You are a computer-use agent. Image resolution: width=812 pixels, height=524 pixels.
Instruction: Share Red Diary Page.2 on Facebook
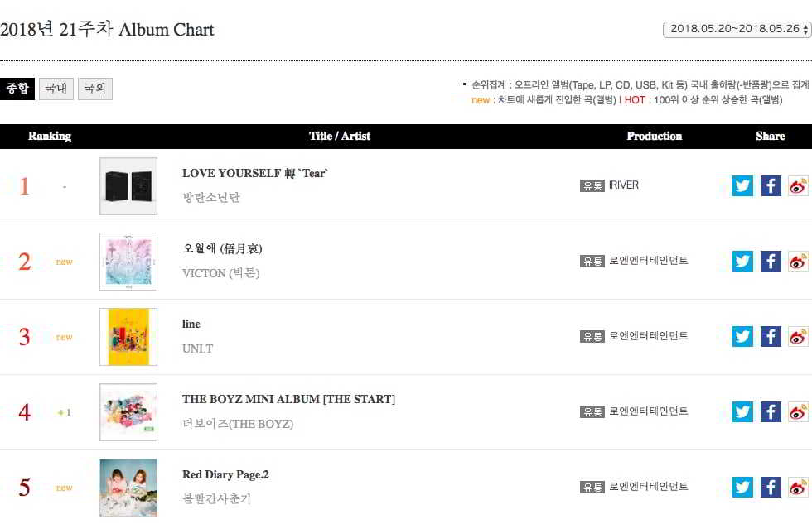771,487
